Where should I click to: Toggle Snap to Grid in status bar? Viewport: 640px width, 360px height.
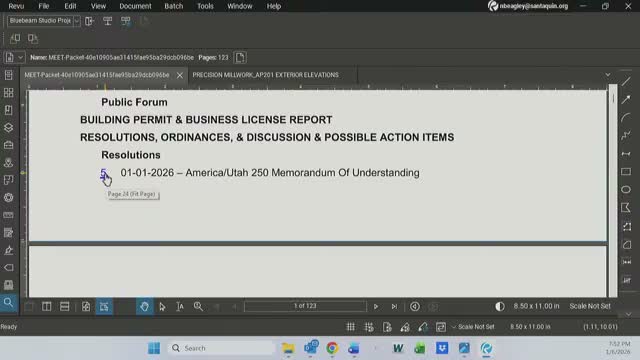coord(369,327)
